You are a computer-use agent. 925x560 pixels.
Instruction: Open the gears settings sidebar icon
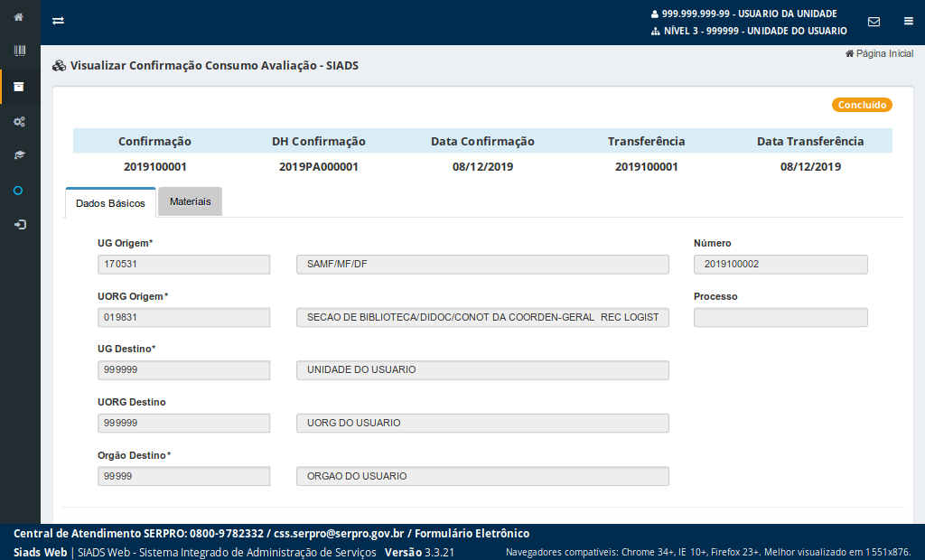pyautogui.click(x=20, y=122)
